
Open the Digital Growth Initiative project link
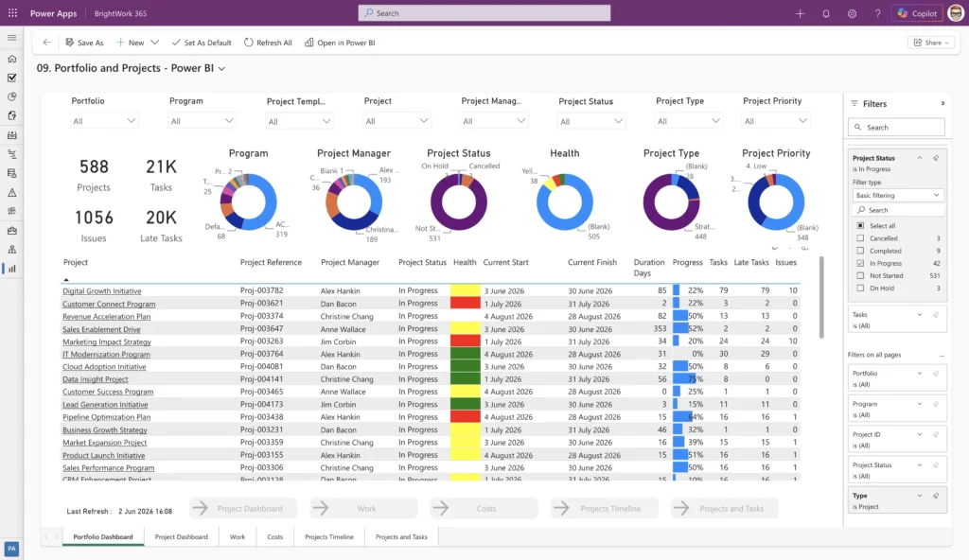(x=102, y=290)
